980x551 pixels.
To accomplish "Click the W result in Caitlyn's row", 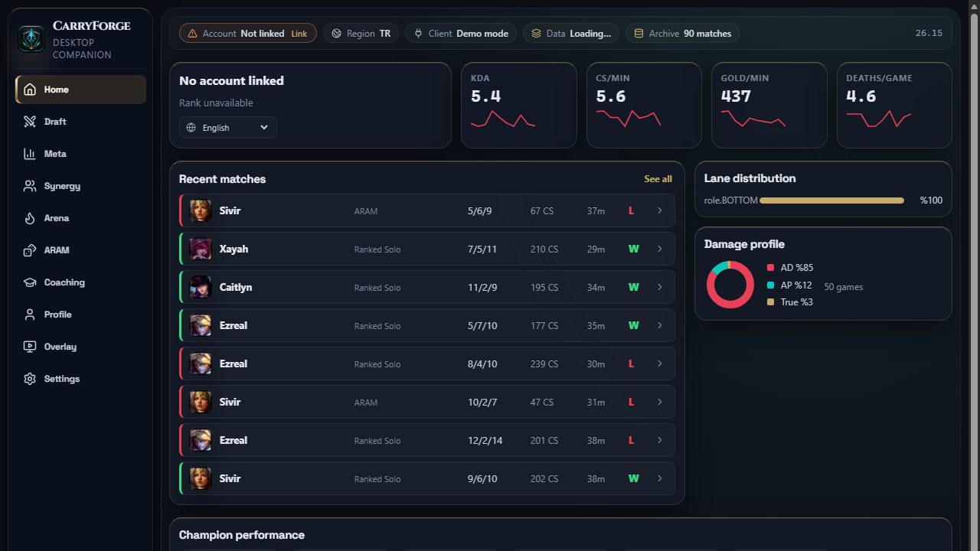I will click(x=634, y=287).
